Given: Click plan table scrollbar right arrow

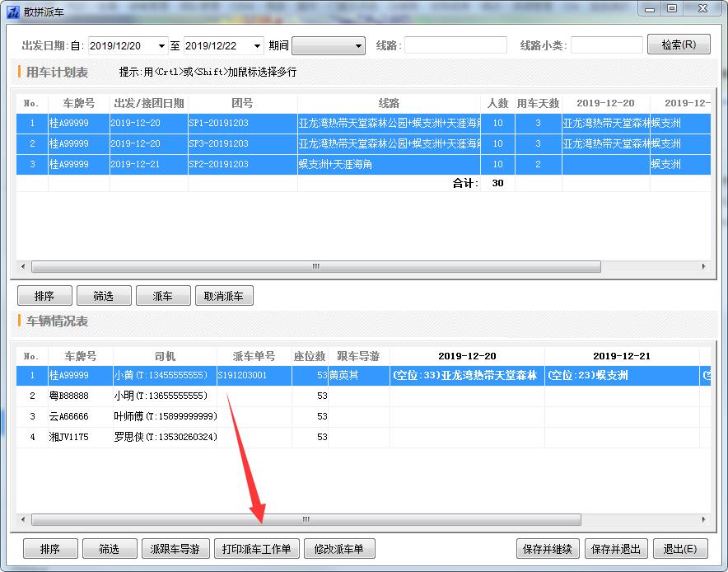Looking at the screenshot, I should (703, 267).
